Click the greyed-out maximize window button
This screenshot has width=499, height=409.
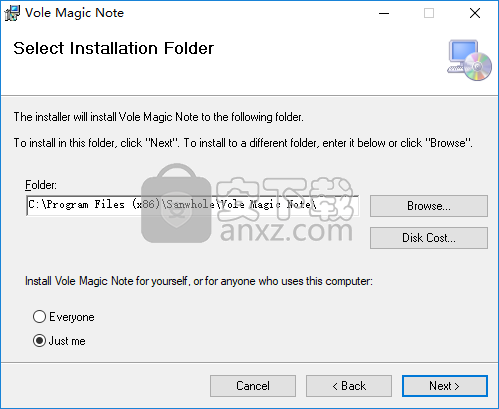[429, 13]
